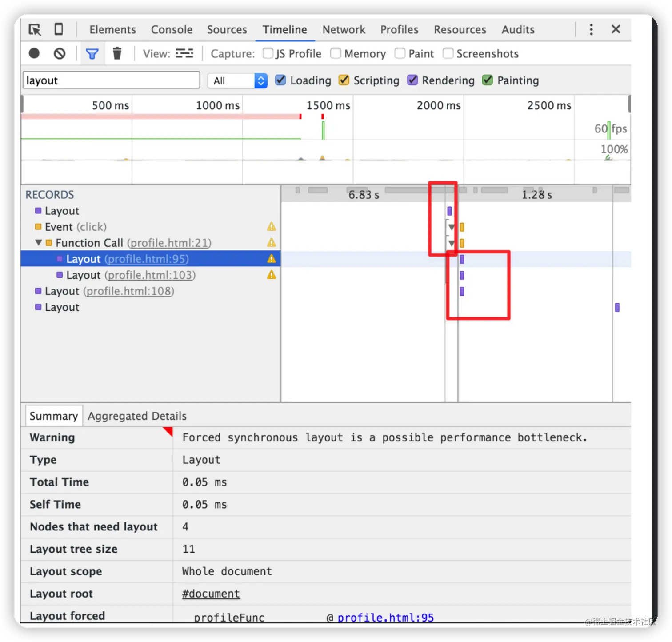Click the Layout scope value Whole document
This screenshot has width=672, height=642.
227,571
